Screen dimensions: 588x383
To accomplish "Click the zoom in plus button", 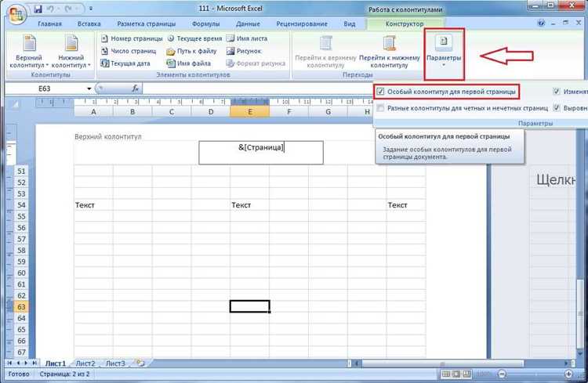I will point(569,374).
